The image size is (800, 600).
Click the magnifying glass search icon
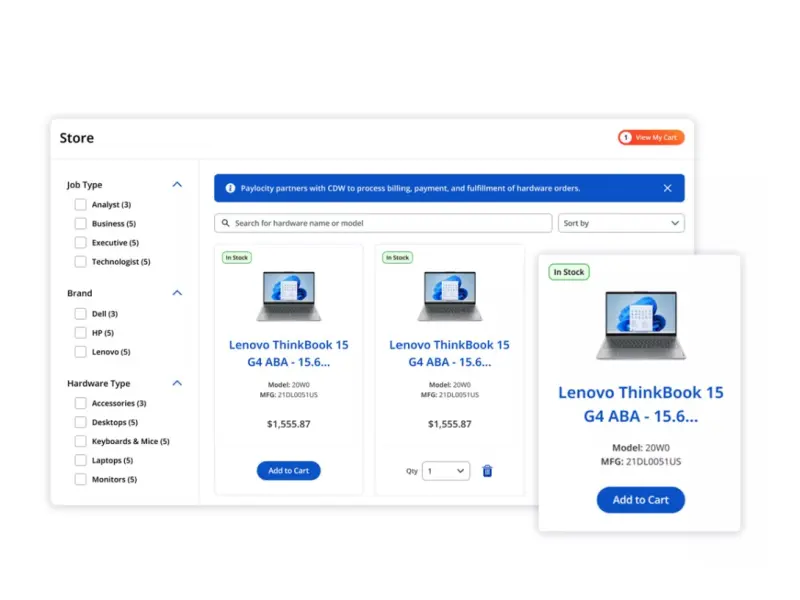pyautogui.click(x=226, y=223)
